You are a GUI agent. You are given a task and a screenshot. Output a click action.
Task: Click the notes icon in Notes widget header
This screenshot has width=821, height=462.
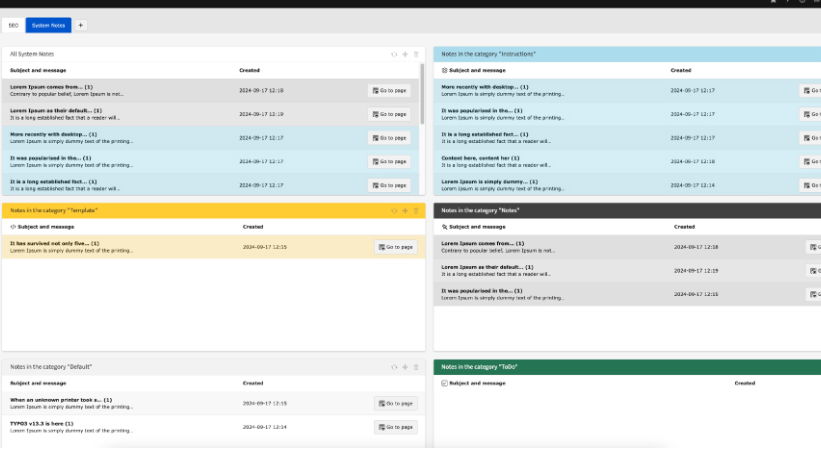point(445,227)
